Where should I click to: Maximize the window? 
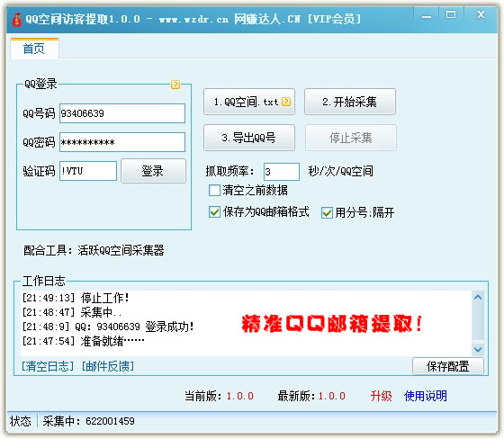click(x=451, y=14)
